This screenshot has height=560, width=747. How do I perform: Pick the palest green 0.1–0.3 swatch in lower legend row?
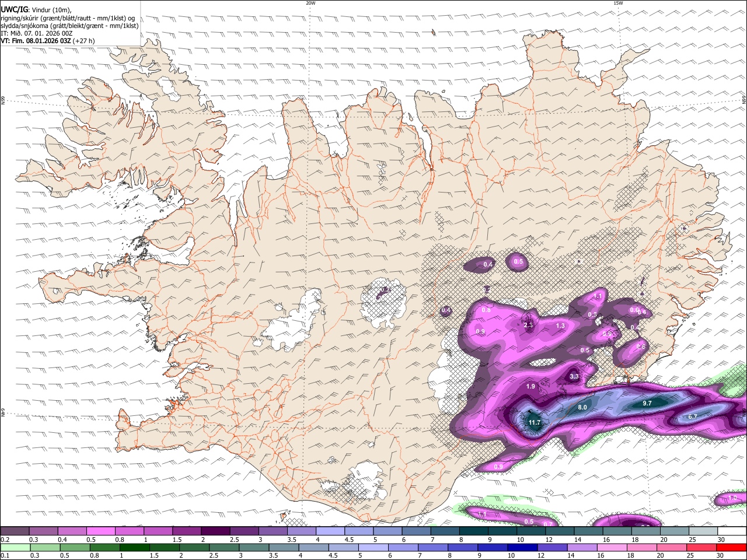(x=15, y=547)
